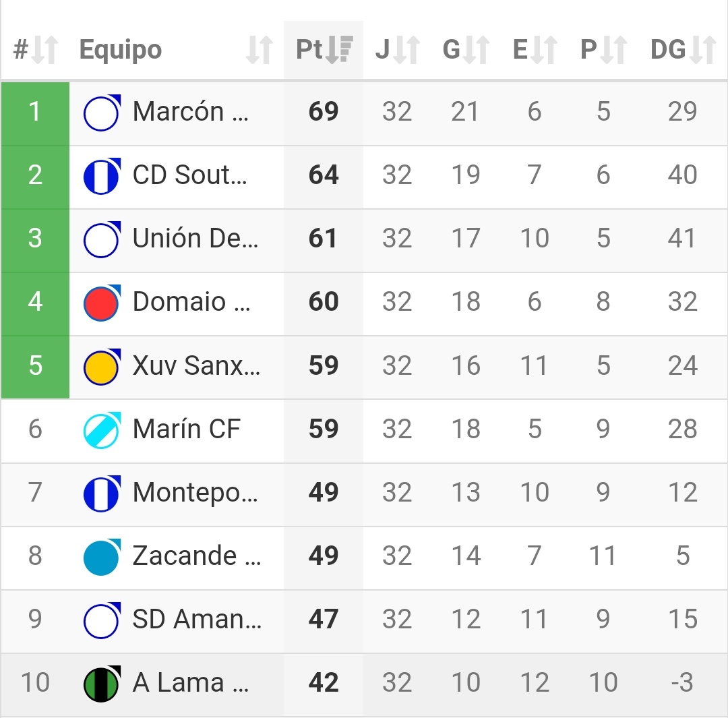Viewport: 728px width, 718px height.
Task: Click the cyan Marín CF crest
Action: (x=102, y=430)
